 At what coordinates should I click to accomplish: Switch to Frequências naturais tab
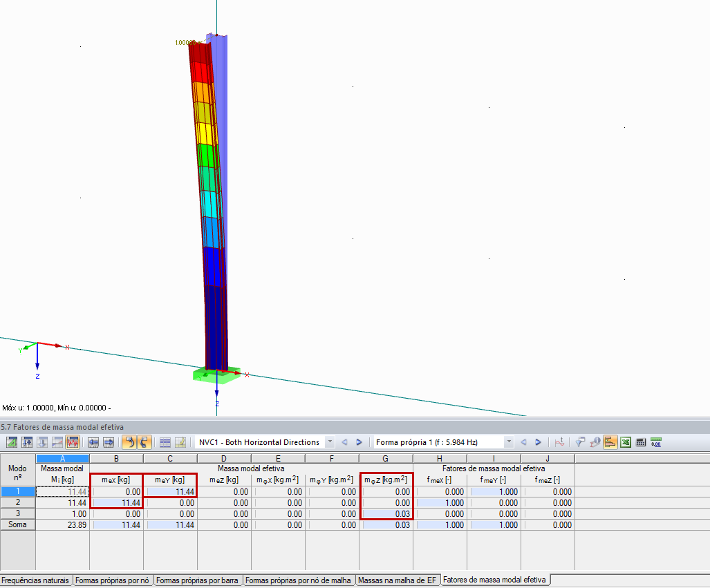pos(35,580)
